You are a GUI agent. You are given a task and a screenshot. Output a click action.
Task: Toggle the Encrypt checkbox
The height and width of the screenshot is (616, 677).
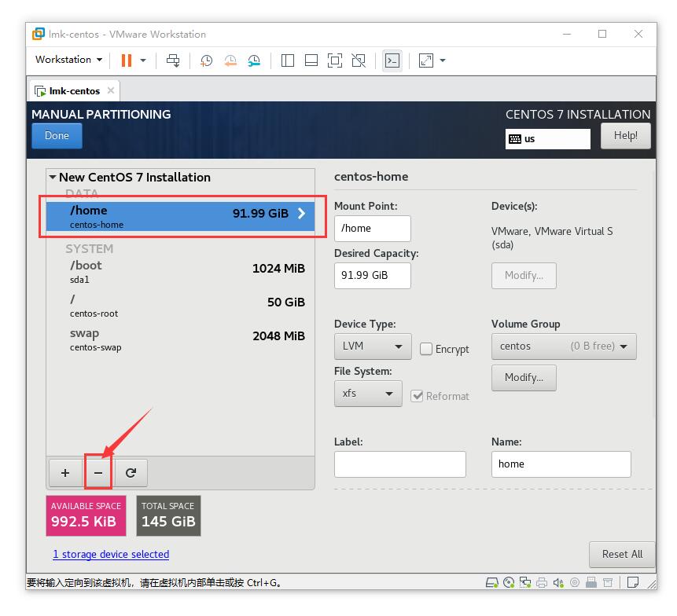coord(425,349)
